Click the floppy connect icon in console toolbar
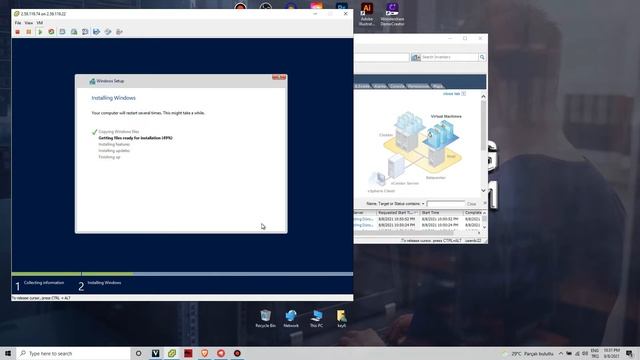 (96, 32)
